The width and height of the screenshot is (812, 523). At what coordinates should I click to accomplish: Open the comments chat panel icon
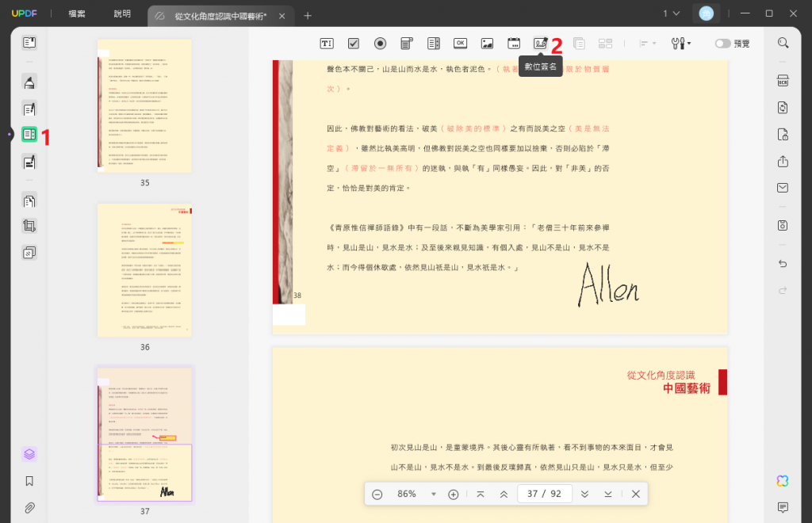(783, 507)
